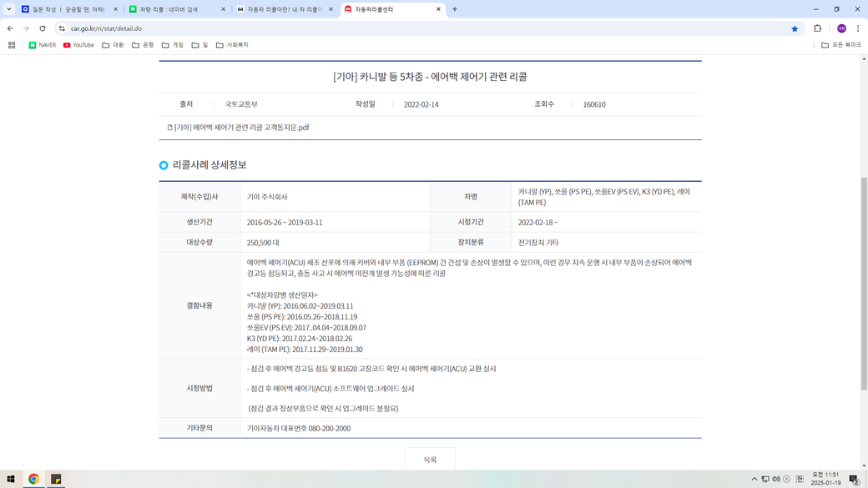
Task: Switch to the 차량 리콜 네이버 검색 tab
Action: click(x=174, y=9)
